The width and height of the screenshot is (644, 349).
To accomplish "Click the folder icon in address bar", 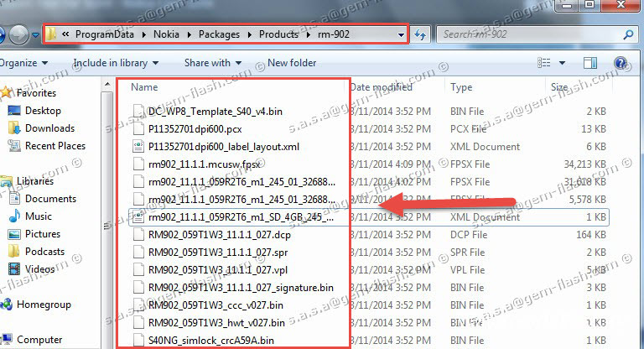I will coord(51,34).
